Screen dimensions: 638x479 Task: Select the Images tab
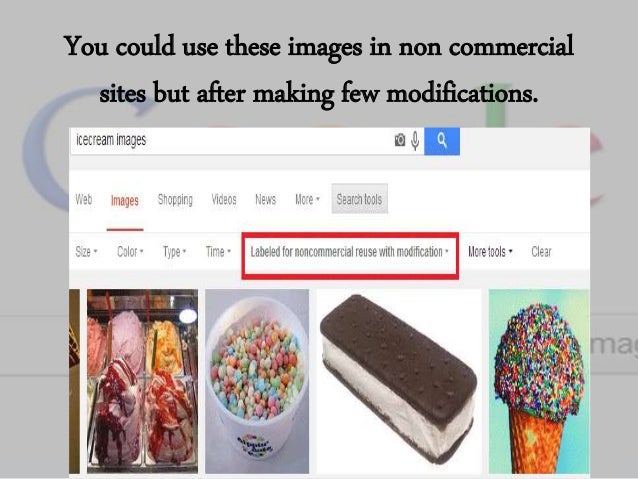pyautogui.click(x=125, y=201)
